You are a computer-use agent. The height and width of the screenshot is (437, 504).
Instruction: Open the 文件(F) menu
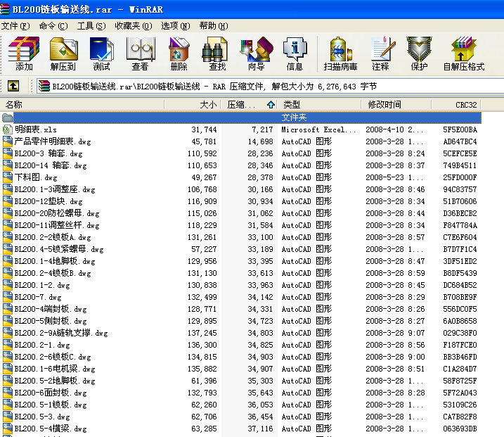click(15, 26)
